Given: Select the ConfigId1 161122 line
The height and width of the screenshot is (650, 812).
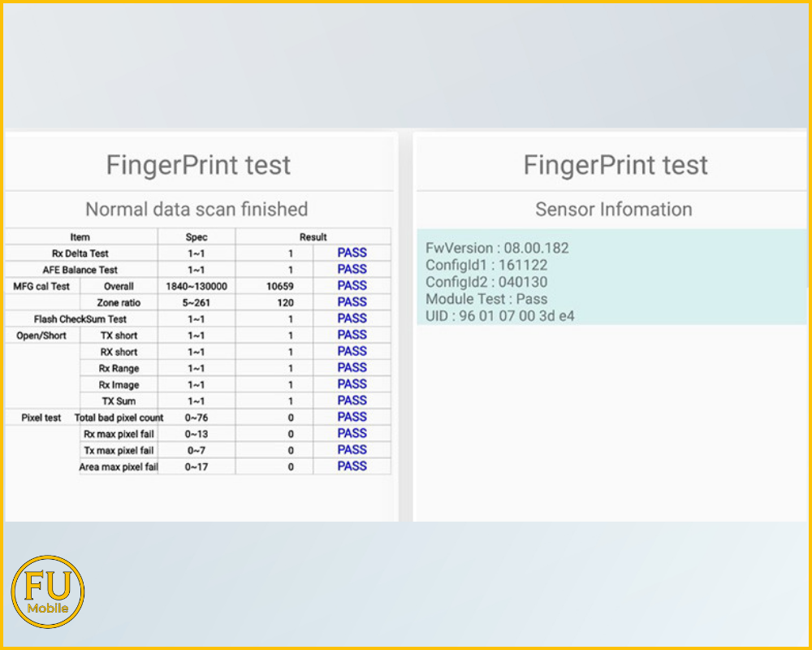Looking at the screenshot, I should 486,265.
